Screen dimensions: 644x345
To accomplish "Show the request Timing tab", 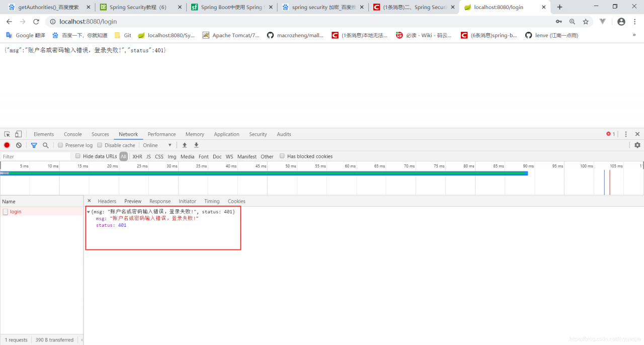I will click(212, 201).
